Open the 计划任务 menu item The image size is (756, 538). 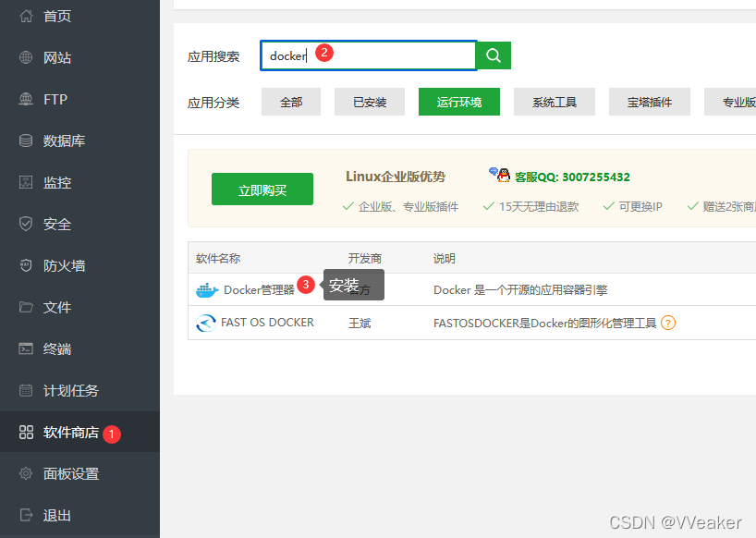pyautogui.click(x=79, y=390)
